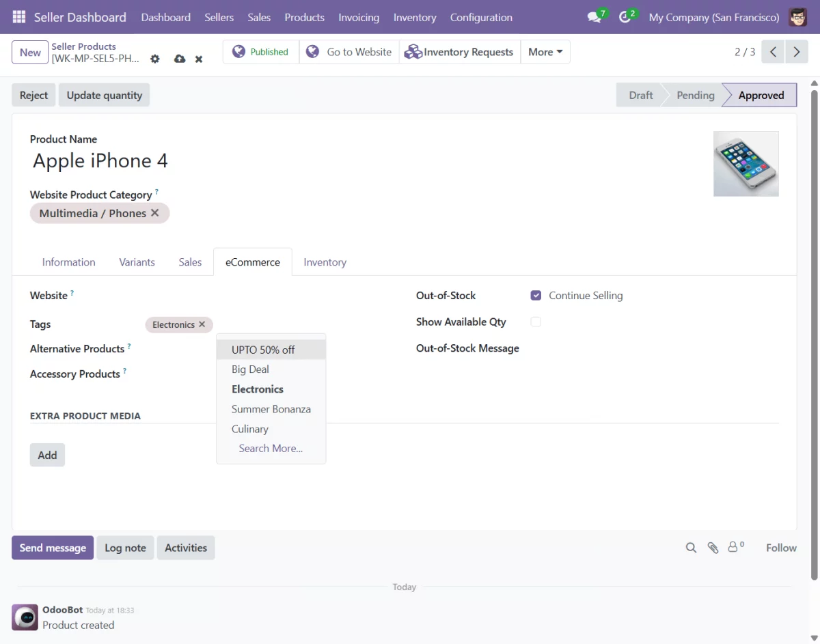Open the Products menu
This screenshot has width=820, height=644.
pos(305,17)
